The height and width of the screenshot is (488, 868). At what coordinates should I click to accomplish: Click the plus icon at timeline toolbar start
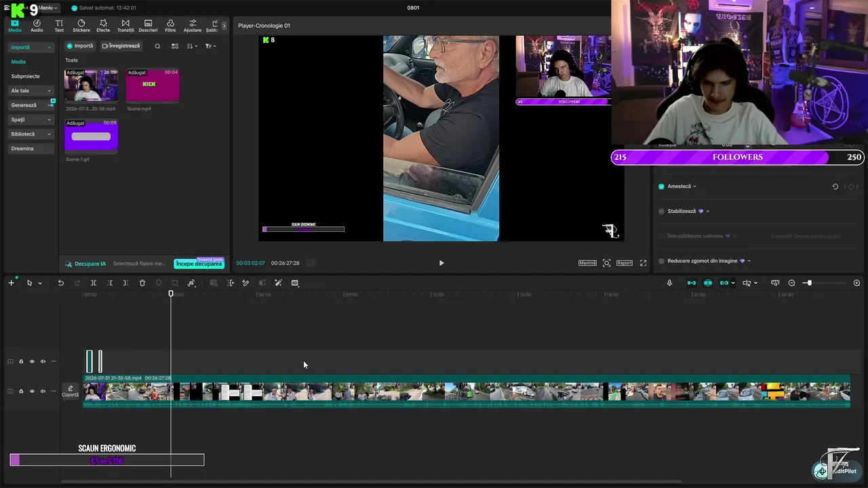tap(11, 283)
